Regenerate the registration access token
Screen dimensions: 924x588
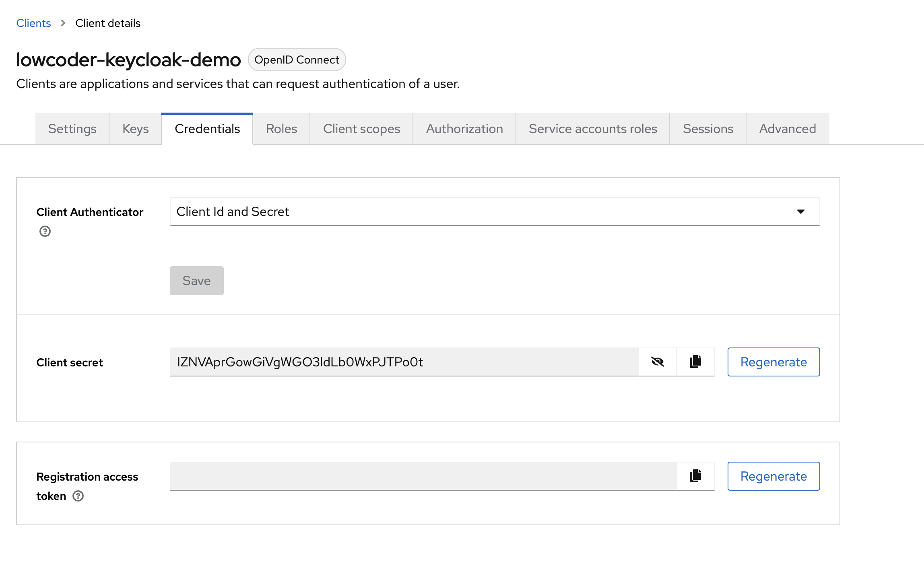(773, 476)
